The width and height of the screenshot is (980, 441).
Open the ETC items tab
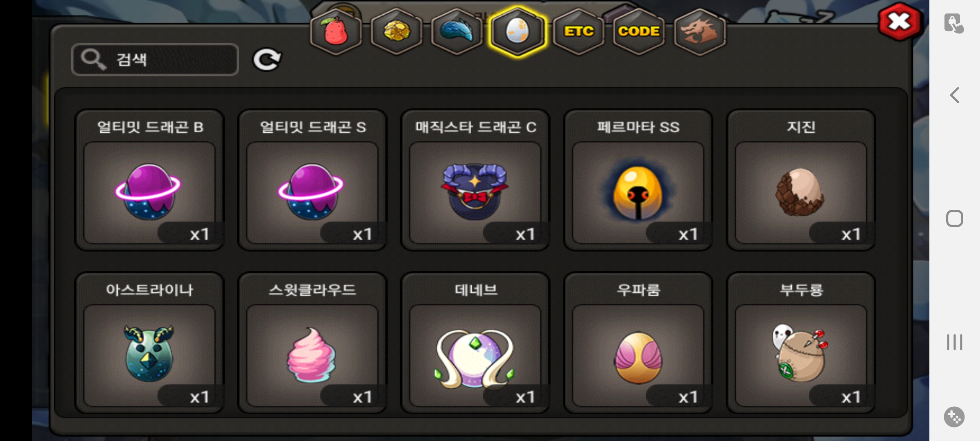tap(579, 32)
